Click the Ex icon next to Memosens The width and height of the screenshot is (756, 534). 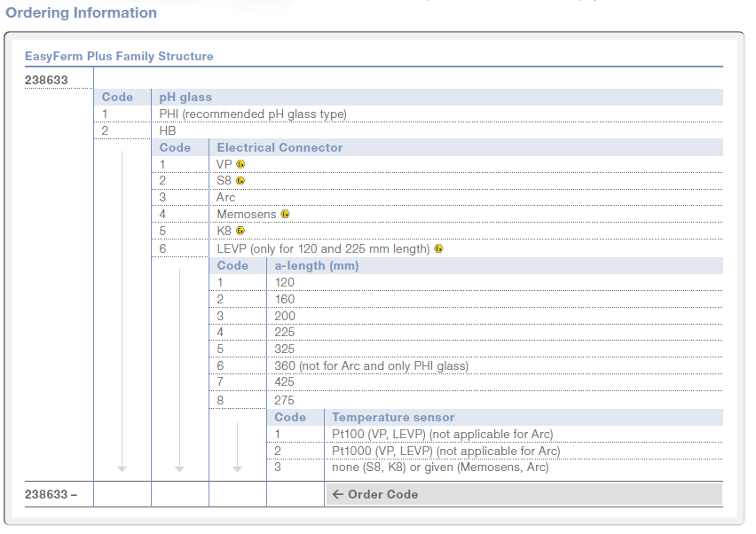coord(285,214)
